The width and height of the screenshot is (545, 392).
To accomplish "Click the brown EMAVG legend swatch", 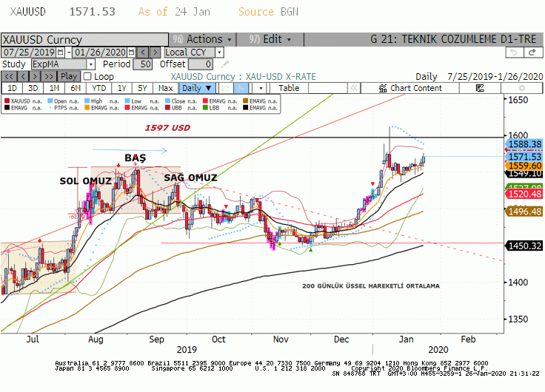I will (245, 101).
